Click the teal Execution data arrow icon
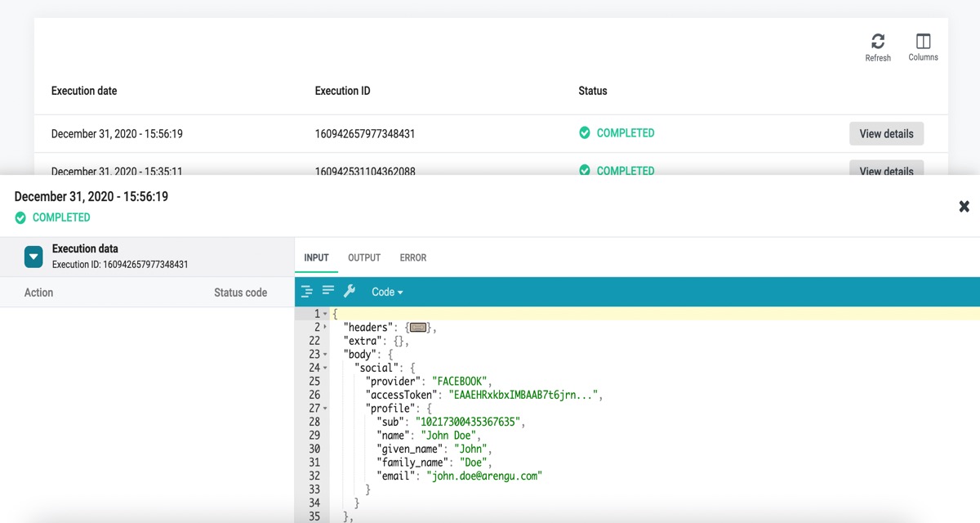Viewport: 980px width, 523px height. point(33,257)
